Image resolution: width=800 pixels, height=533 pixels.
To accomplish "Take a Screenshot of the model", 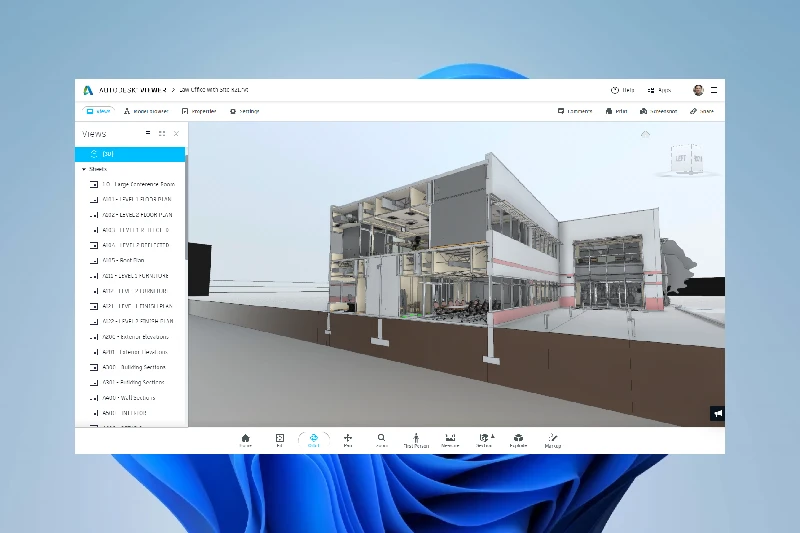I will pyautogui.click(x=659, y=111).
